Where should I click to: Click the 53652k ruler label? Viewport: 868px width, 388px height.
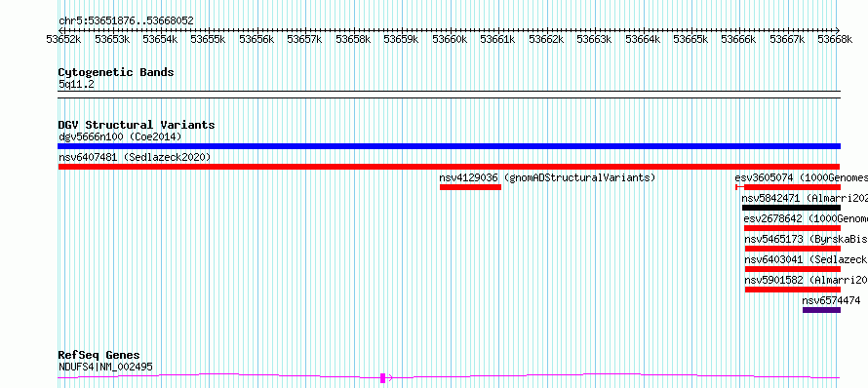tap(63, 39)
